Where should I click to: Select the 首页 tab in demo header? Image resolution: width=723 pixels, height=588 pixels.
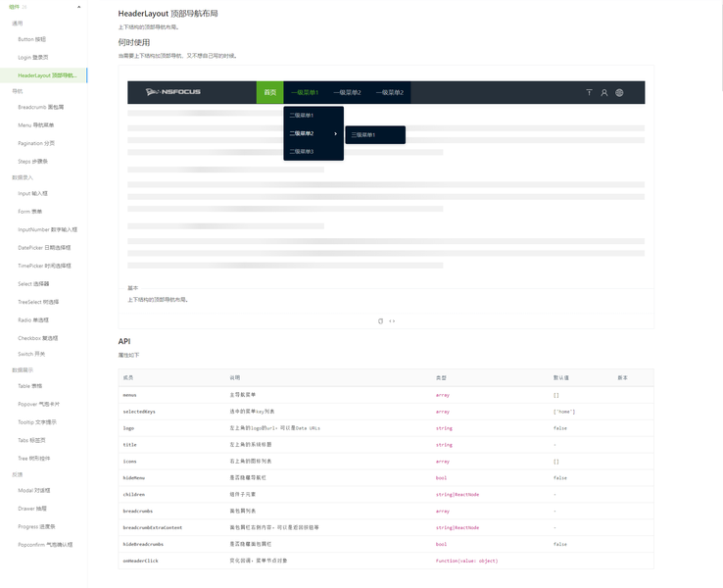tap(269, 92)
